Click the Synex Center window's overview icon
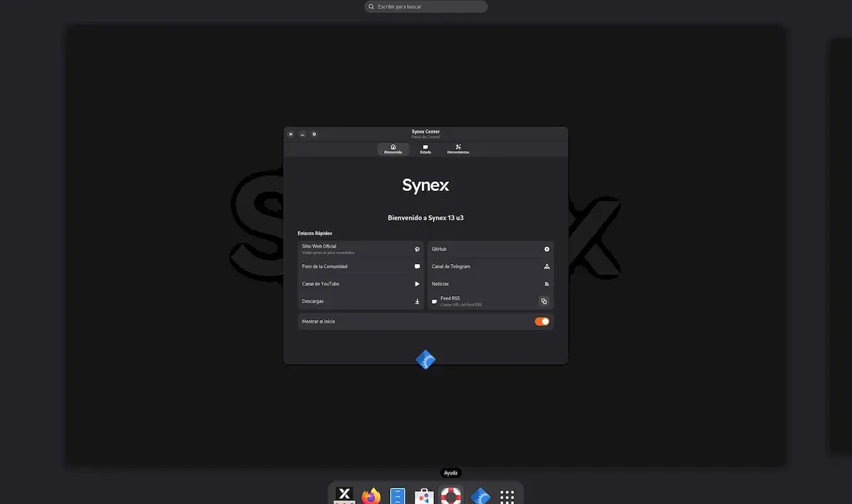852x504 pixels. (425, 360)
